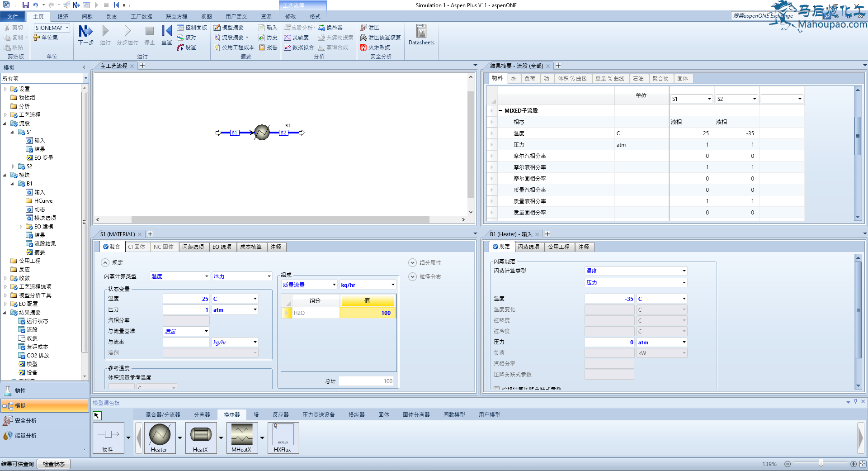Open the 闪蒸选项 tab in S1 form

(193, 247)
